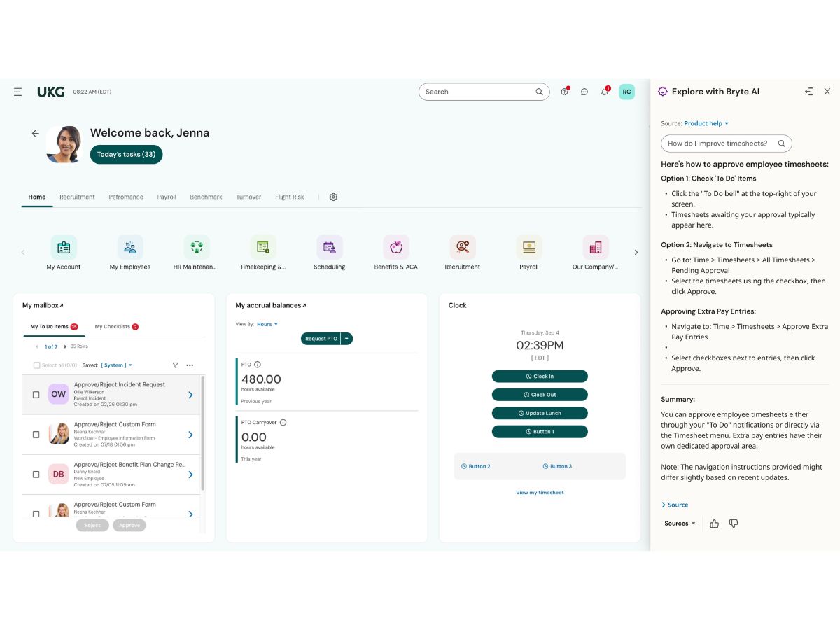
Task: Open the chat messages icon
Action: pyautogui.click(x=584, y=92)
